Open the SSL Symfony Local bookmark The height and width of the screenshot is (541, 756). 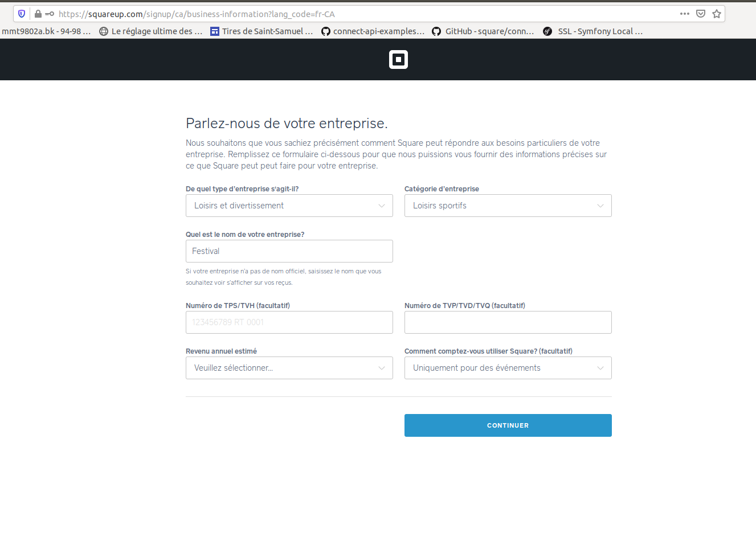point(592,31)
